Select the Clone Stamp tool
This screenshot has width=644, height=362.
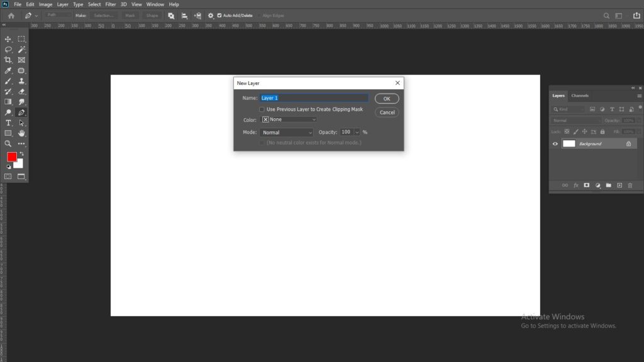tap(21, 81)
